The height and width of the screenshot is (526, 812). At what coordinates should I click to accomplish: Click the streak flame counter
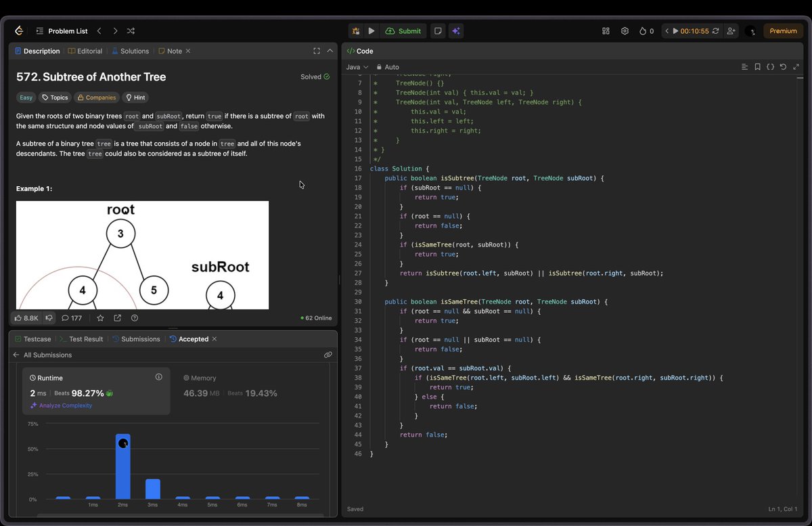coord(646,31)
